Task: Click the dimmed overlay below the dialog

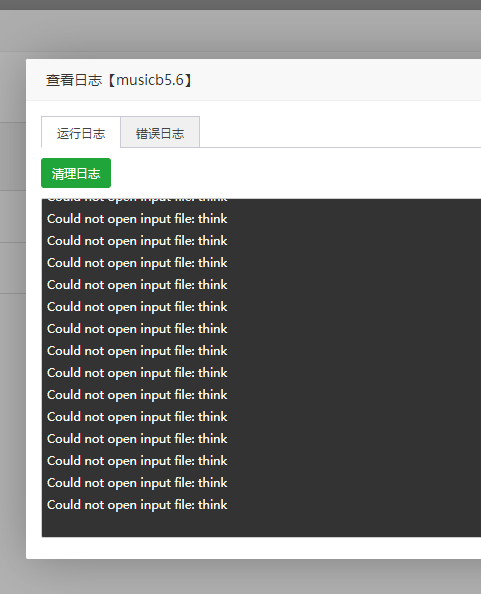Action: click(240, 577)
